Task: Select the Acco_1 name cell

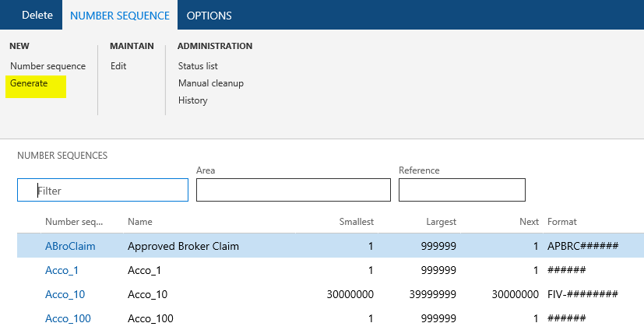Action: click(x=144, y=271)
